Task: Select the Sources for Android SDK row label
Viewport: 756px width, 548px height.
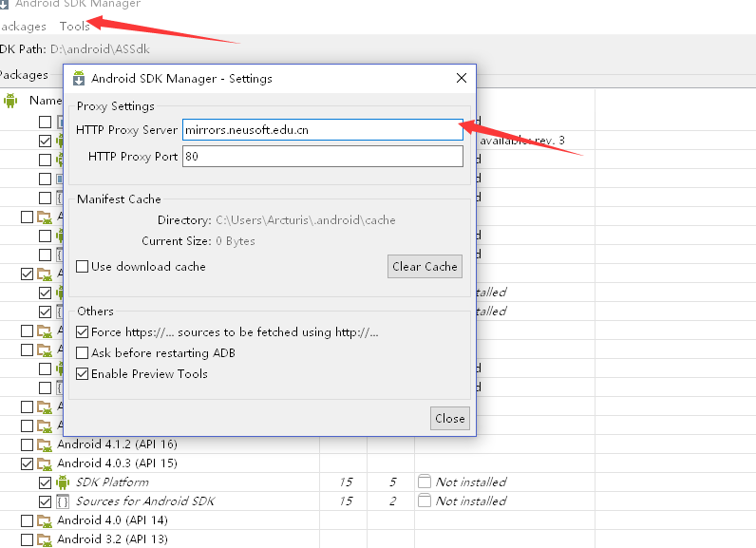Action: 145,501
